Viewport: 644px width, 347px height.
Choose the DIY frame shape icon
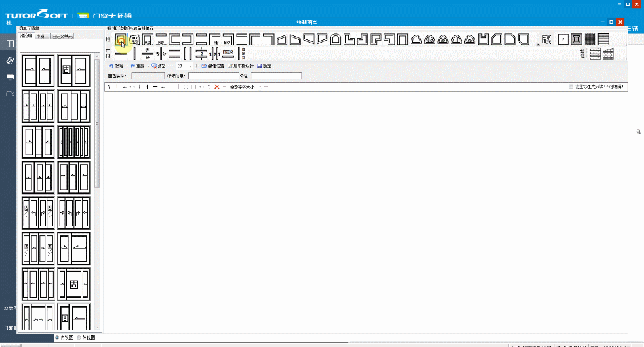[x=134, y=40]
